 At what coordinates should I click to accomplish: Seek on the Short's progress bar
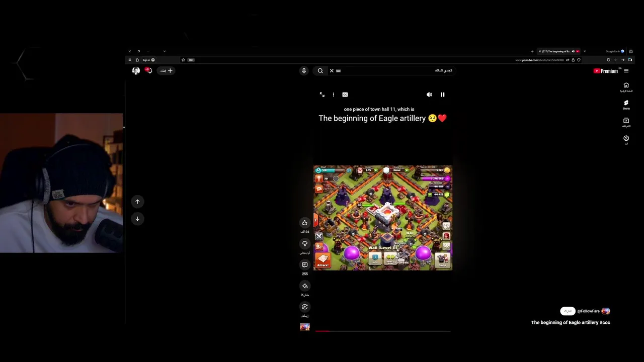pyautogui.click(x=382, y=331)
